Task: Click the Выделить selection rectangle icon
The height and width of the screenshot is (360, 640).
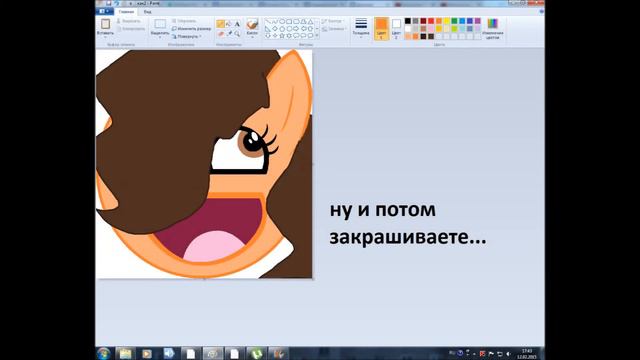Action: pos(160,24)
